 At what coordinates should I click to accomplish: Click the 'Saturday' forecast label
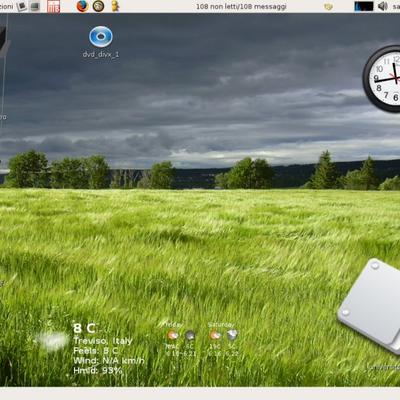(221, 324)
